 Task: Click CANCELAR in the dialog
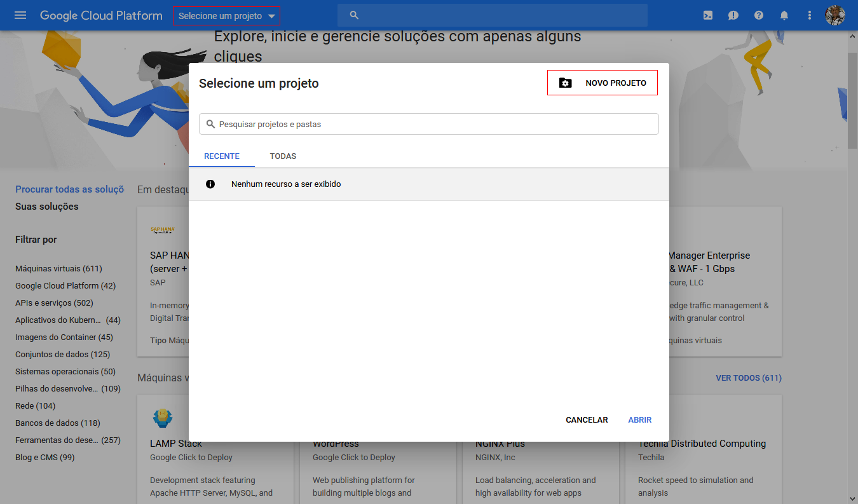point(587,420)
